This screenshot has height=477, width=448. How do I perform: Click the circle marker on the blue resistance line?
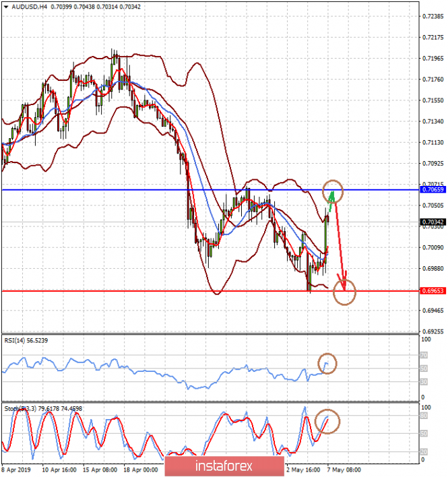pos(333,191)
